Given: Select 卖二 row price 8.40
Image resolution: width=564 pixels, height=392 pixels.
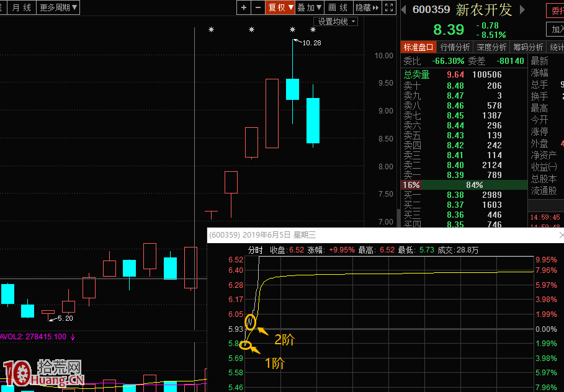Looking at the screenshot, I should [455, 165].
